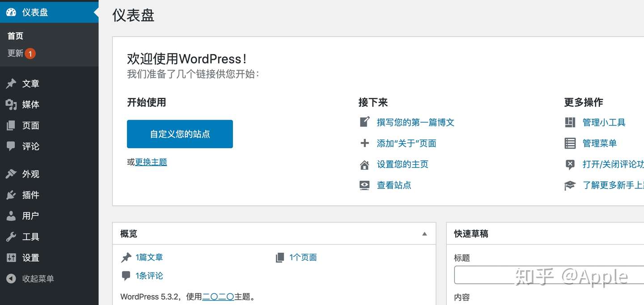The image size is (644, 305).
Task: Follow the 二〇二〇 theme link
Action: pyautogui.click(x=218, y=297)
